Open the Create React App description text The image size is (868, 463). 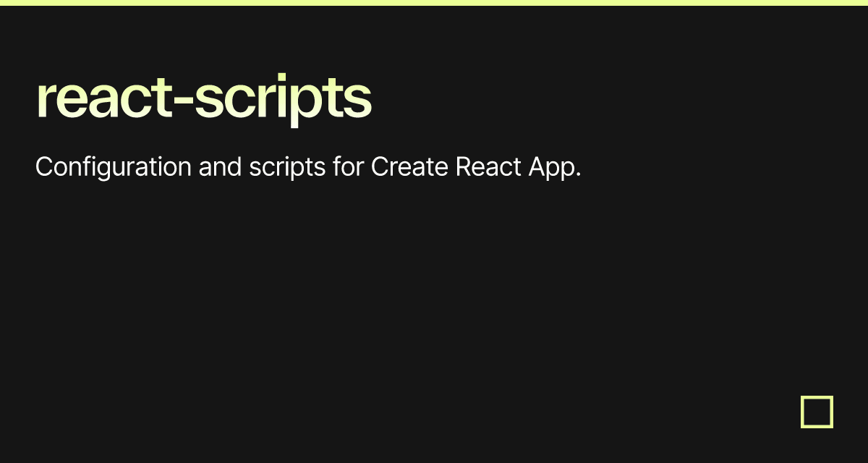(309, 167)
